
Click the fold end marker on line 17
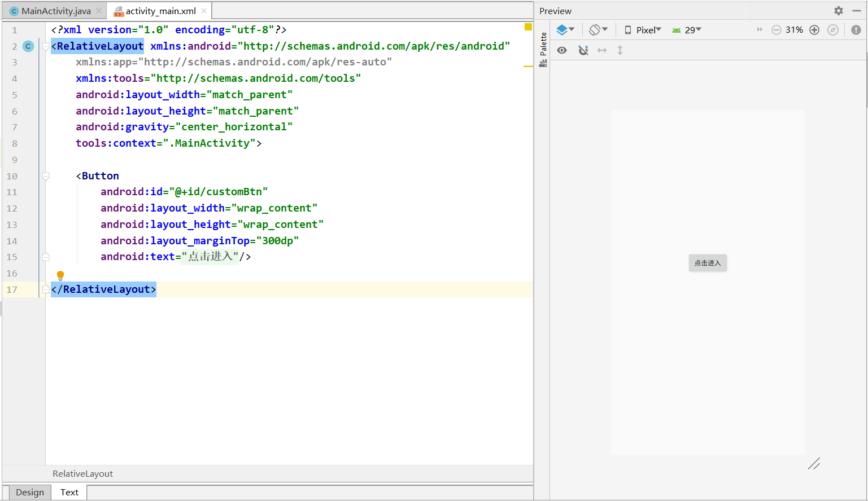coord(46,289)
